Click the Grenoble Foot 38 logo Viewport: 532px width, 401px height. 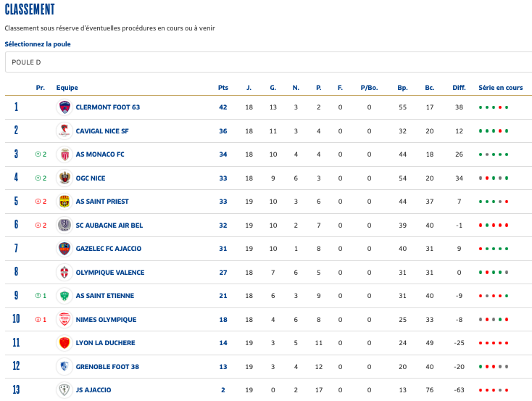point(65,366)
